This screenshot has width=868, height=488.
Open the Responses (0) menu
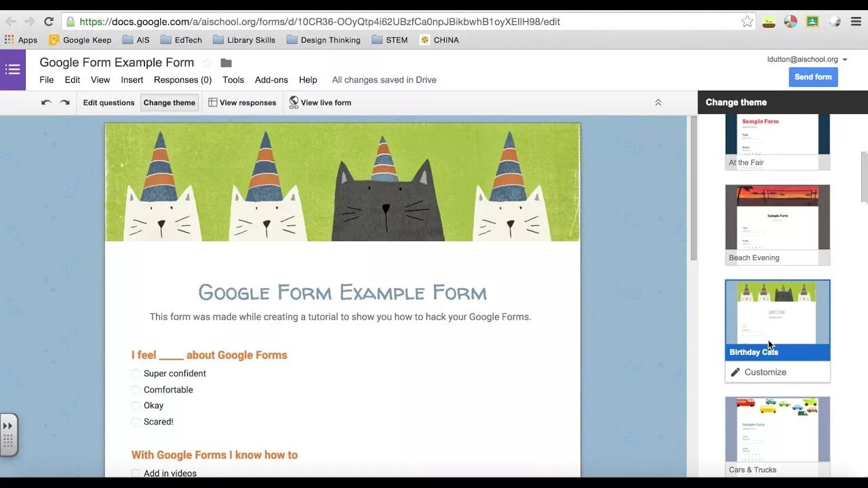click(x=183, y=80)
